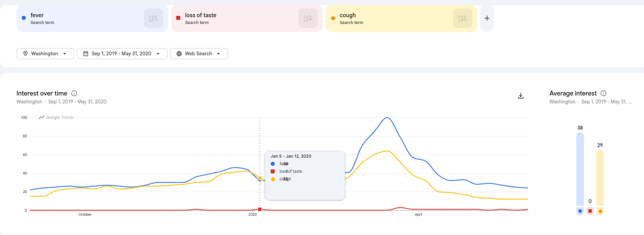
Task: Open Average interest info icon
Action: [x=603, y=93]
